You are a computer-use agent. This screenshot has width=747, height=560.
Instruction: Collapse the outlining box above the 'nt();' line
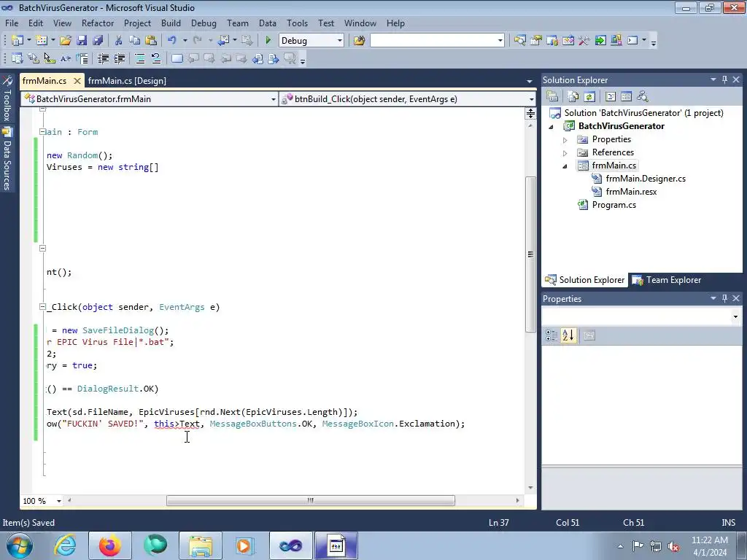click(x=42, y=249)
